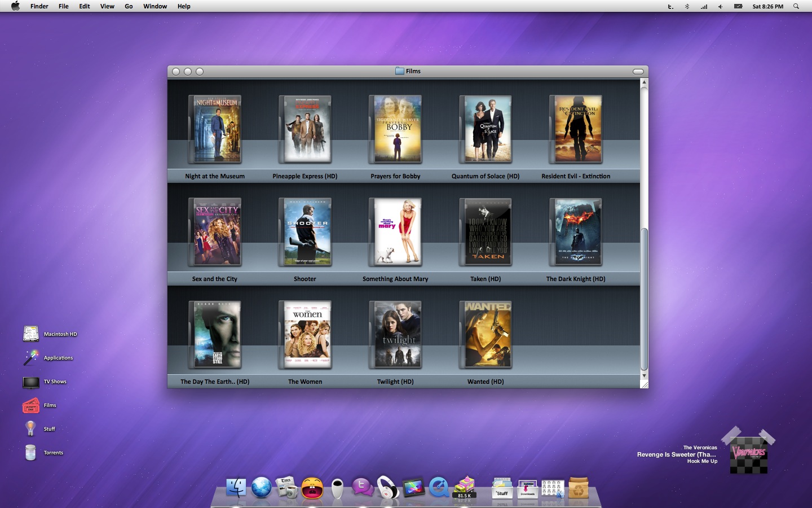
Task: Open the Macintosh HD desktop icon
Action: 31,334
